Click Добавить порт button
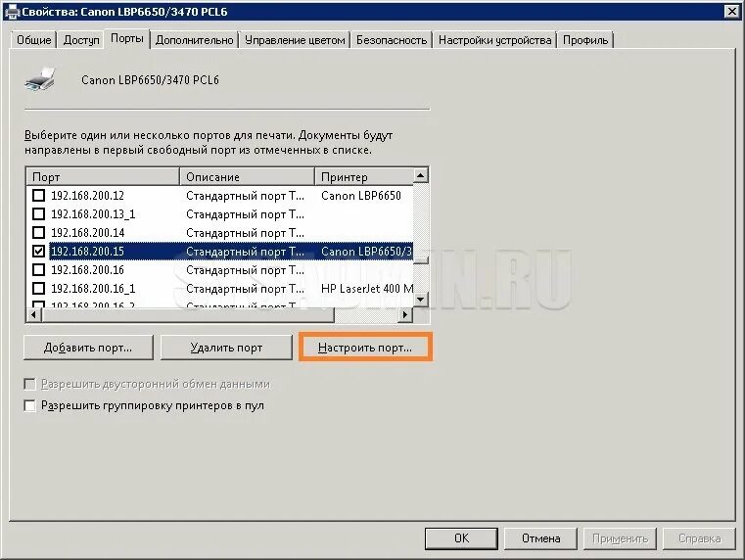This screenshot has height=560, width=745. coord(88,348)
